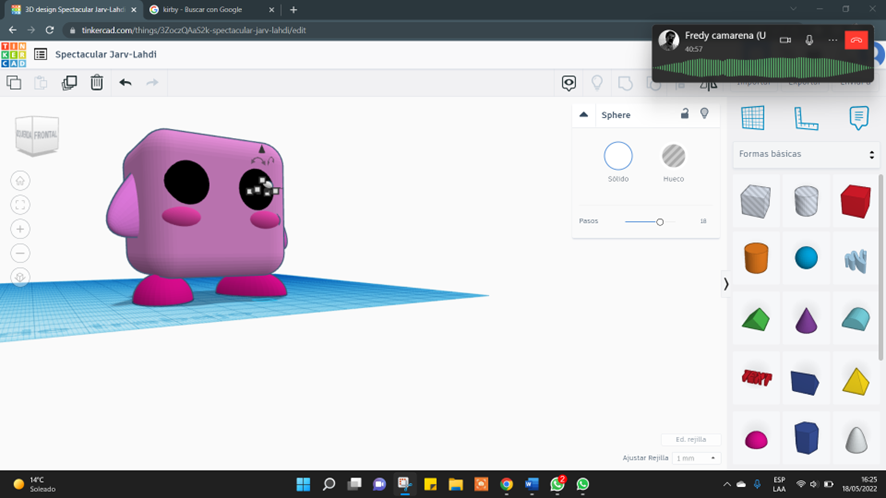
Task: Pick the striped hole Box shape
Action: pyautogui.click(x=756, y=201)
